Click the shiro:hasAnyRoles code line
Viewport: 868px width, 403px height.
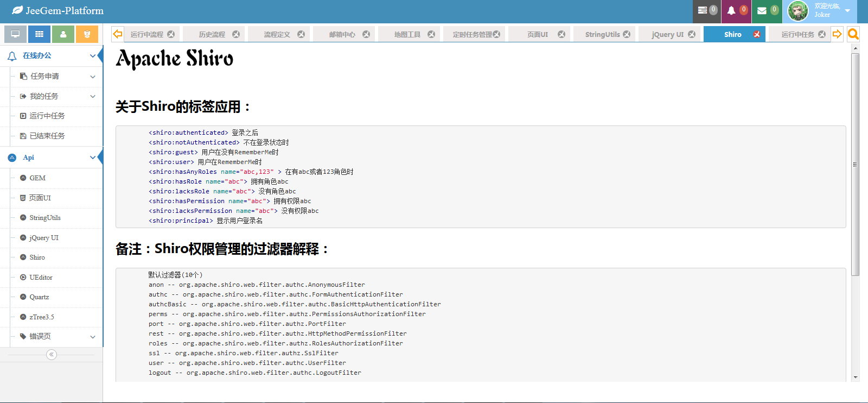pyautogui.click(x=251, y=172)
